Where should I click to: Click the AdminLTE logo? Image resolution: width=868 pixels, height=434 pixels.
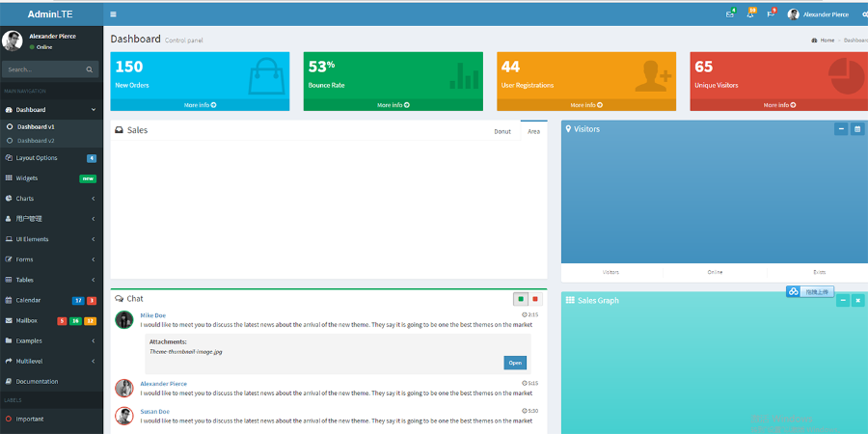(x=50, y=14)
